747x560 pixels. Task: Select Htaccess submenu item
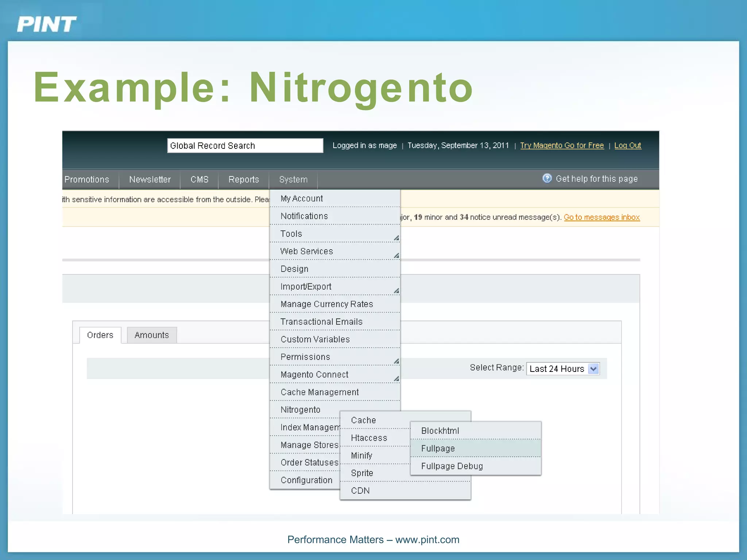tap(375, 438)
